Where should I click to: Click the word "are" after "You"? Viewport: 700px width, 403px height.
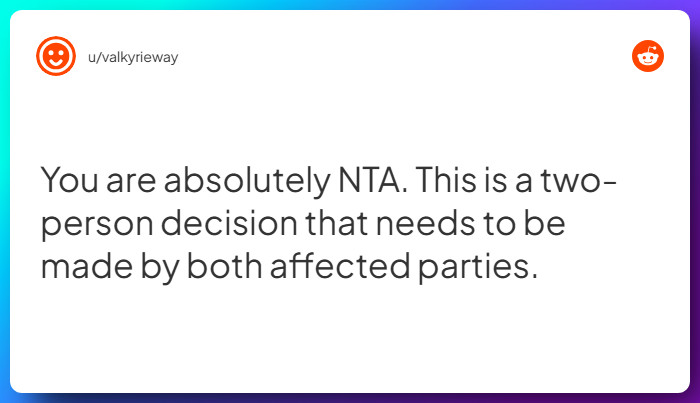click(x=131, y=183)
